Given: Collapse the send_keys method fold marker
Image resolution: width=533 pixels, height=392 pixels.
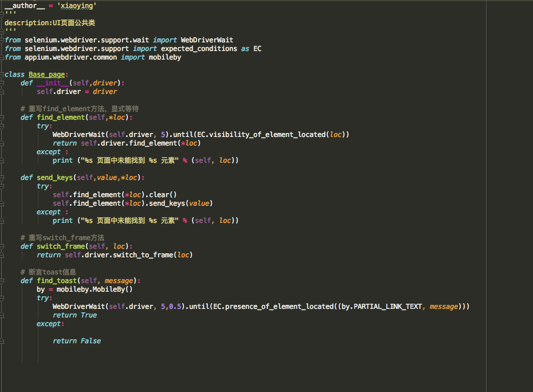Looking at the screenshot, I should pyautogui.click(x=2, y=178).
